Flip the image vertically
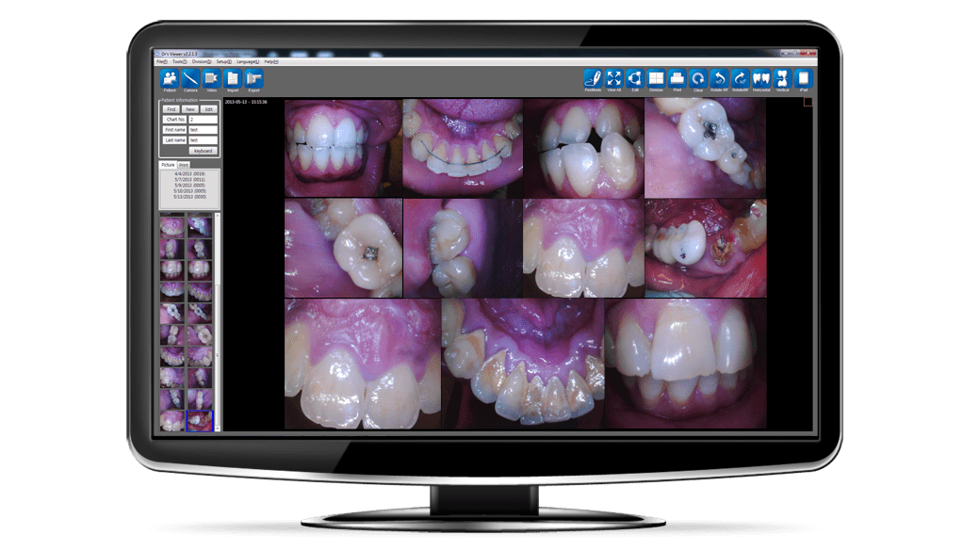Image resolution: width=980 pixels, height=551 pixels. coord(782,78)
